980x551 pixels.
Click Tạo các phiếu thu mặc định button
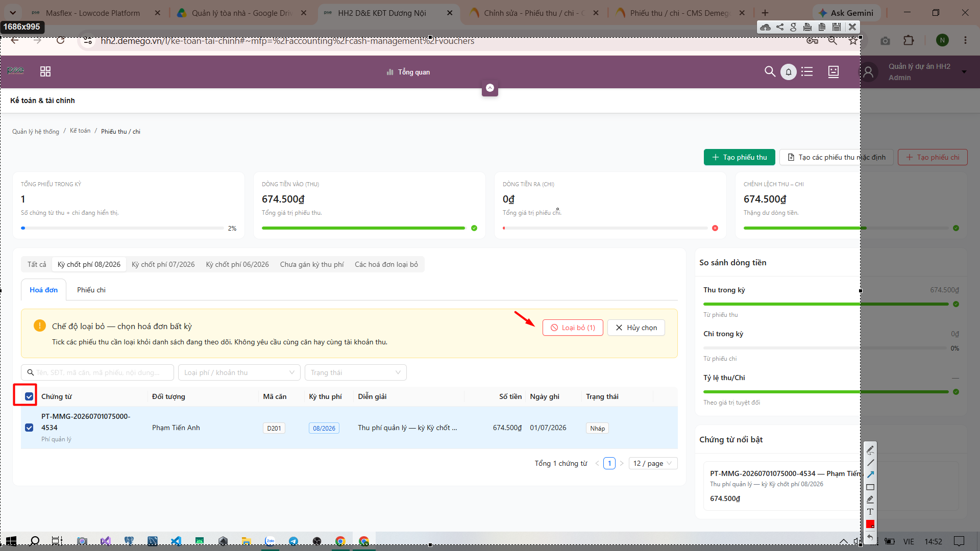coord(837,157)
